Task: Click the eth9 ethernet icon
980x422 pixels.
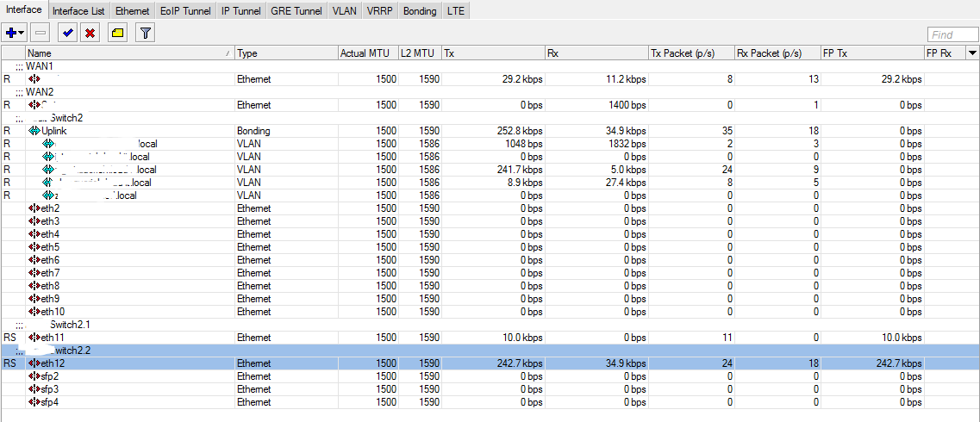Action: coord(34,299)
